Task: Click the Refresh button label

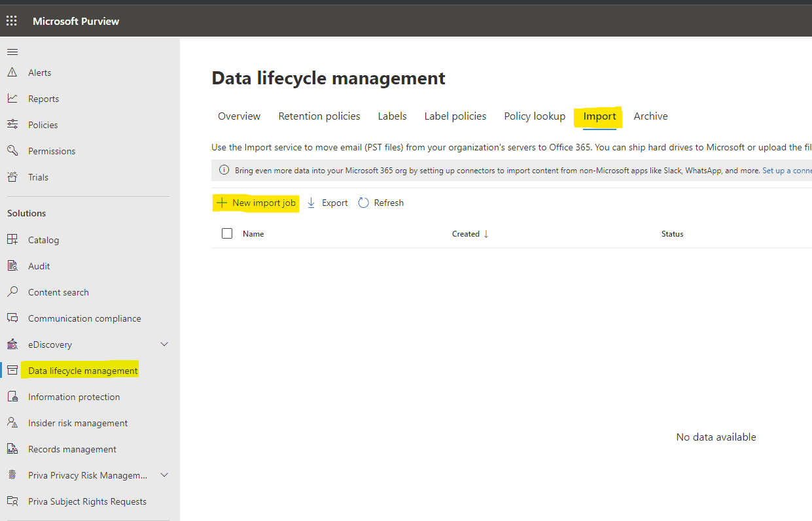Action: 389,203
